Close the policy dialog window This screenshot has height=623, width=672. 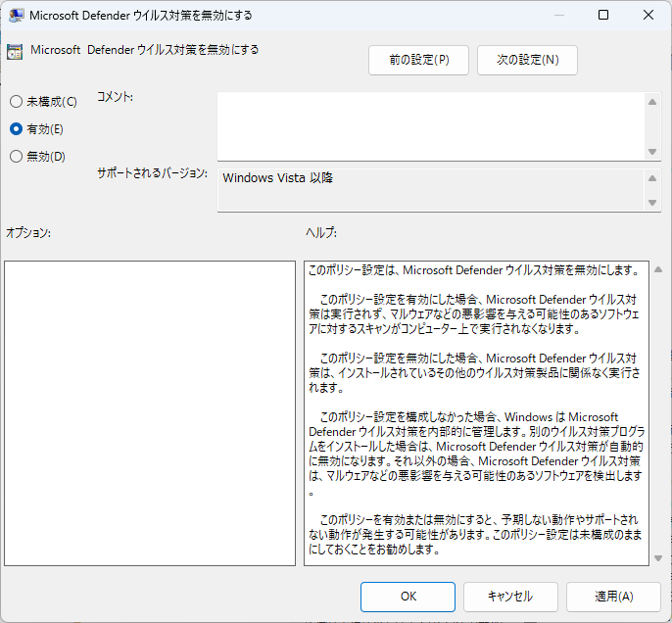click(x=648, y=15)
